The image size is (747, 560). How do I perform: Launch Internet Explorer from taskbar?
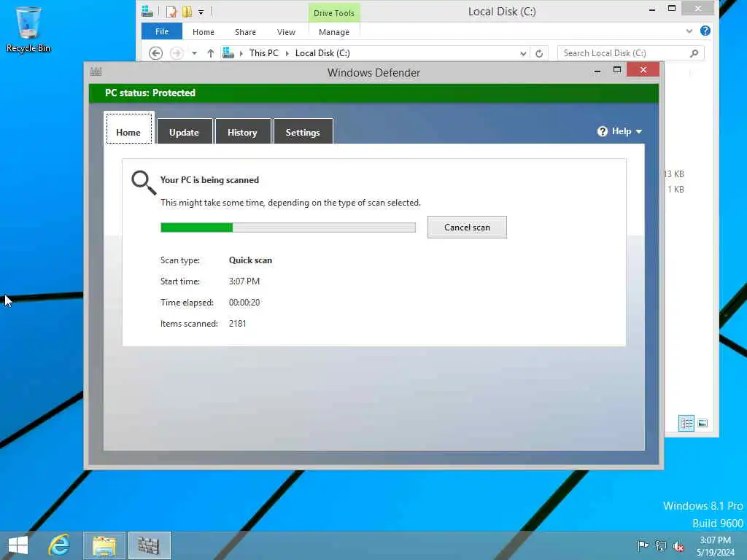pos(60,545)
